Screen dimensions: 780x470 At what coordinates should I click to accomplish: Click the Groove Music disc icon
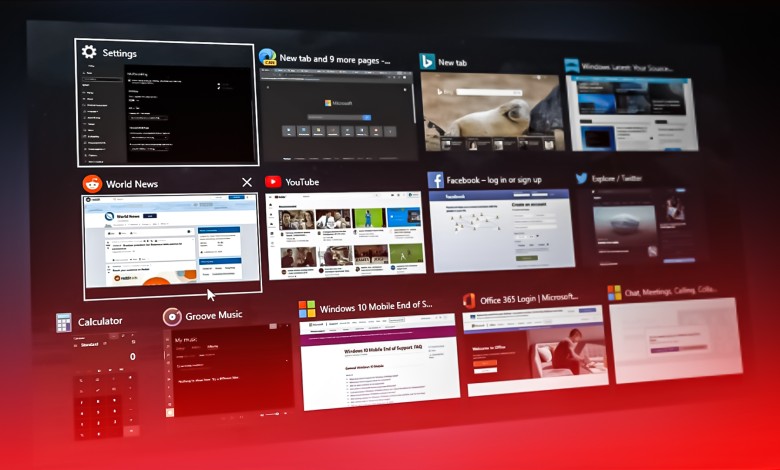[172, 317]
